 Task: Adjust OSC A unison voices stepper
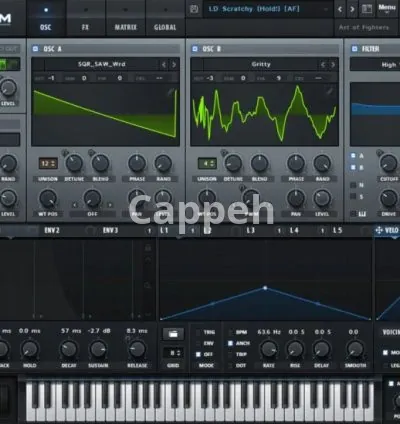tap(48, 163)
